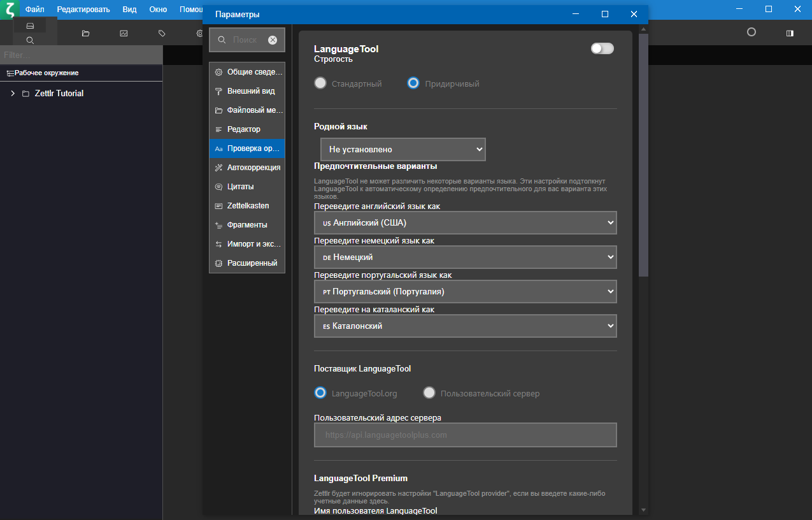
Task: Open global search magnifier in main toolbar
Action: click(x=30, y=40)
